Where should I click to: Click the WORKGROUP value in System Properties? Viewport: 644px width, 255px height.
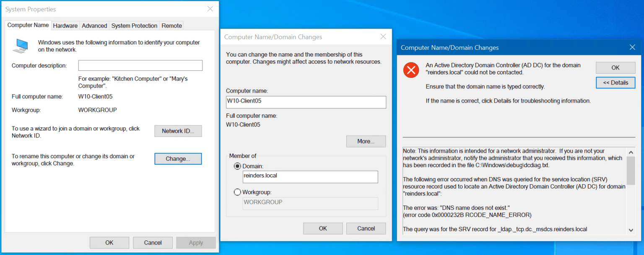(x=98, y=110)
